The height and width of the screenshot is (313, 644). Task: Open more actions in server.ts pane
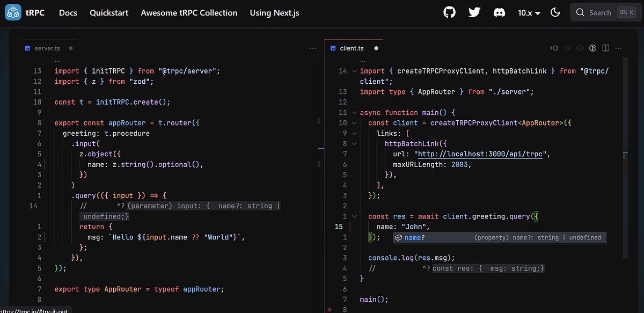click(x=313, y=48)
